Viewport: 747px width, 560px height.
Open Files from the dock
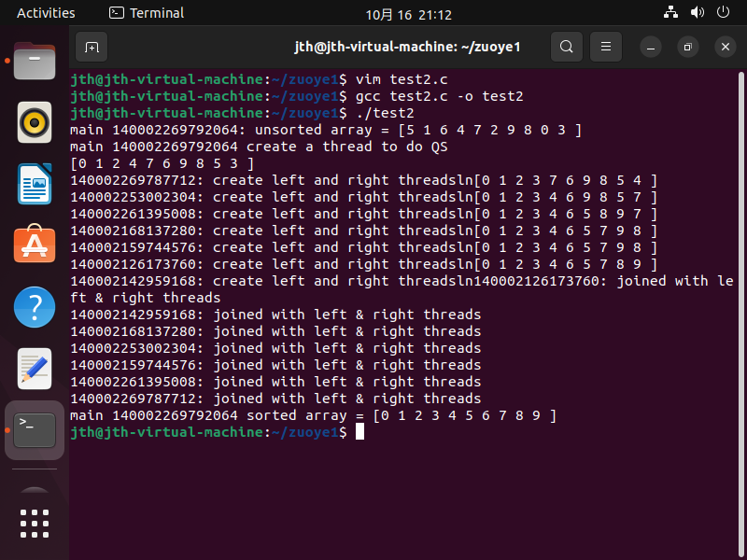click(x=35, y=61)
